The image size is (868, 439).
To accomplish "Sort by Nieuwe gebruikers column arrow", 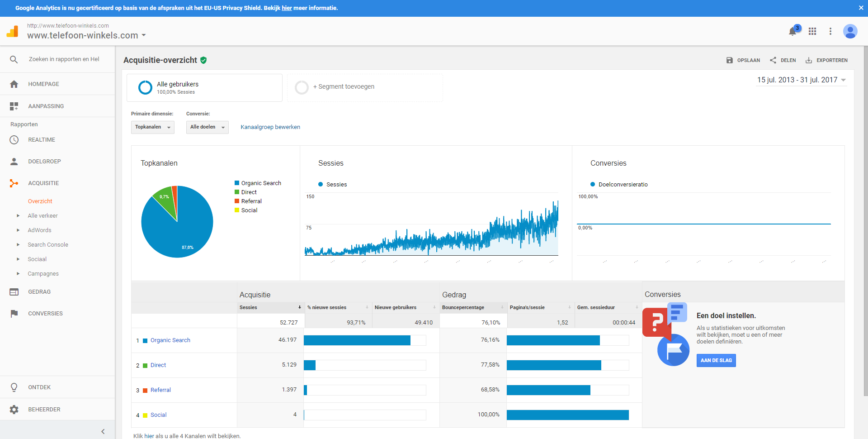I will 434,307.
